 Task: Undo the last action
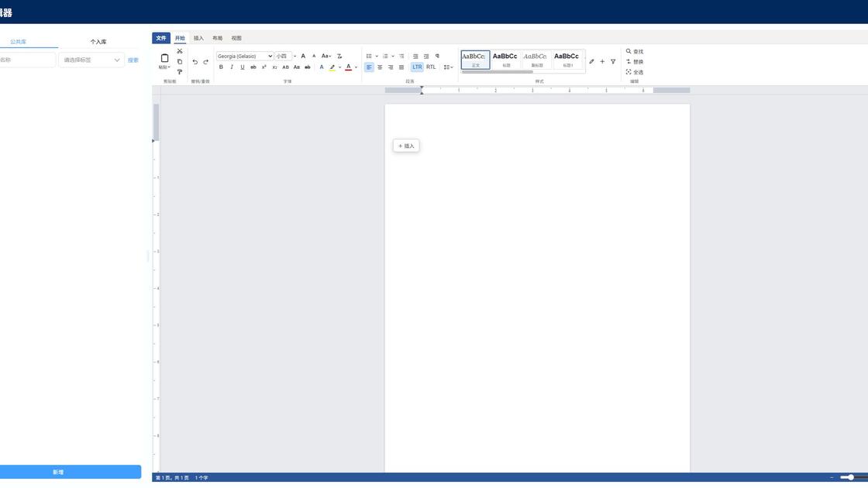coord(195,62)
